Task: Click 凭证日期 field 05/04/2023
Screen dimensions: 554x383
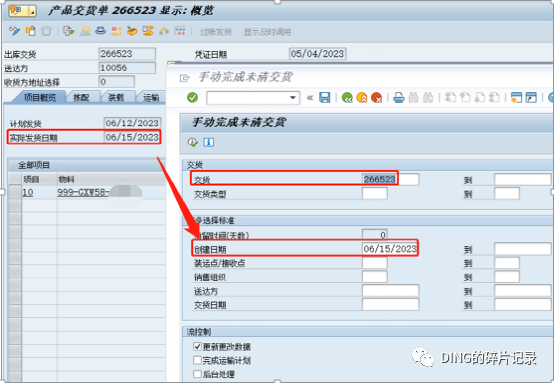Action: click(317, 54)
